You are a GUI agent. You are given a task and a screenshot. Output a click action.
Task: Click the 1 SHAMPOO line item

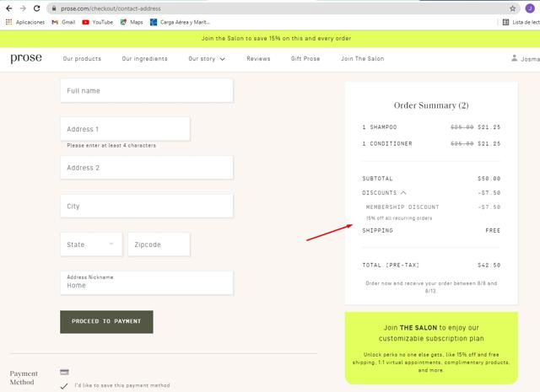click(x=431, y=127)
